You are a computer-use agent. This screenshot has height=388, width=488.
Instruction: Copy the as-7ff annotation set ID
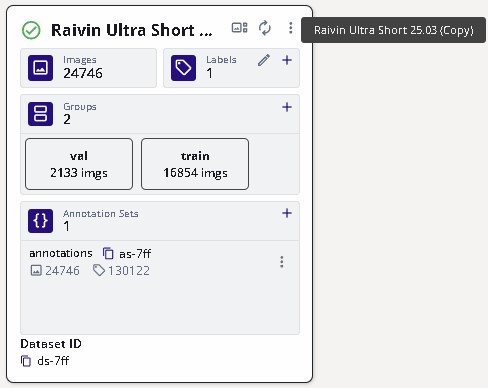[108, 253]
